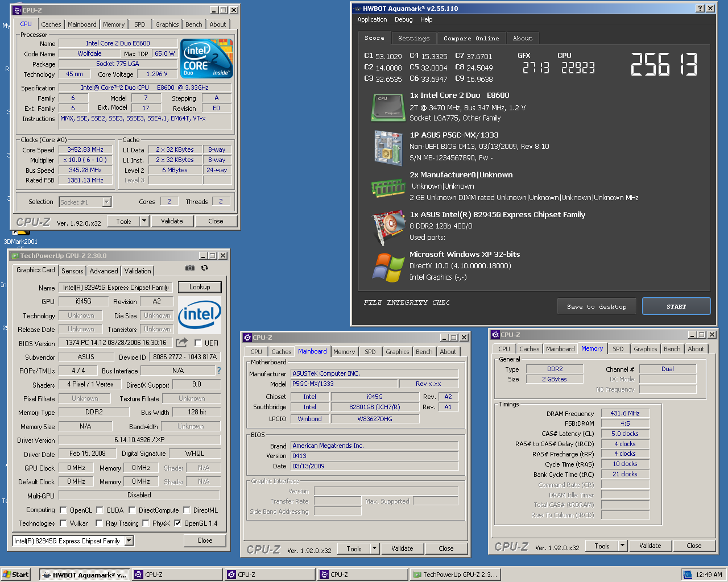Click the Tools button in CPU-Z Memory window
This screenshot has height=582, width=728.
tap(602, 546)
